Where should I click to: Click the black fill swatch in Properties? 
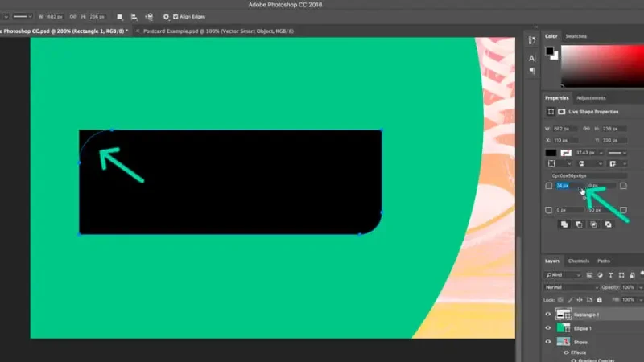point(551,153)
